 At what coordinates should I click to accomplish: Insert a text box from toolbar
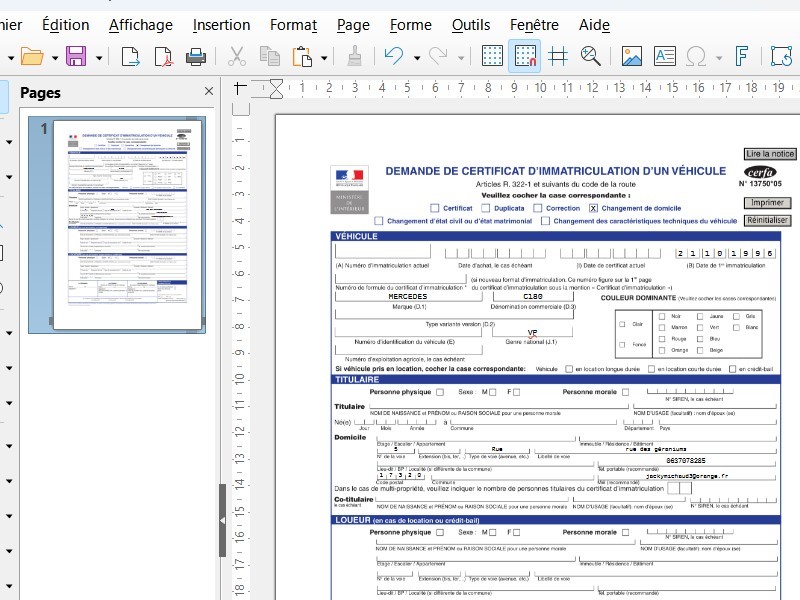click(664, 57)
